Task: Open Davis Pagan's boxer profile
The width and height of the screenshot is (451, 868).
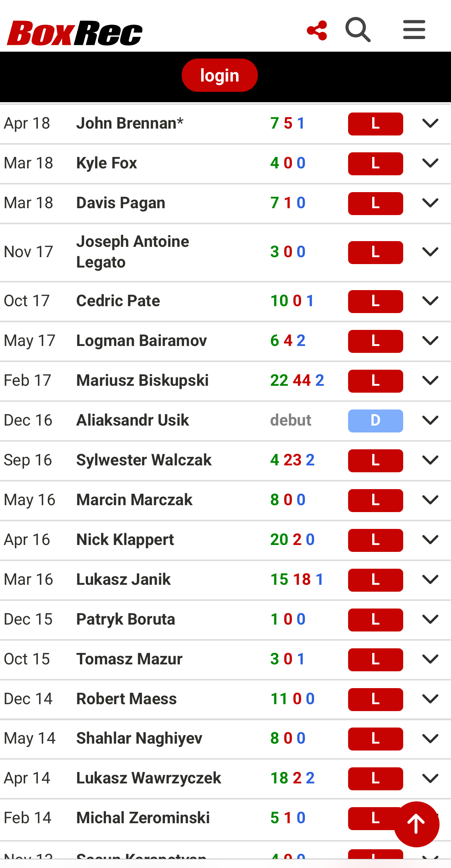Action: click(121, 203)
